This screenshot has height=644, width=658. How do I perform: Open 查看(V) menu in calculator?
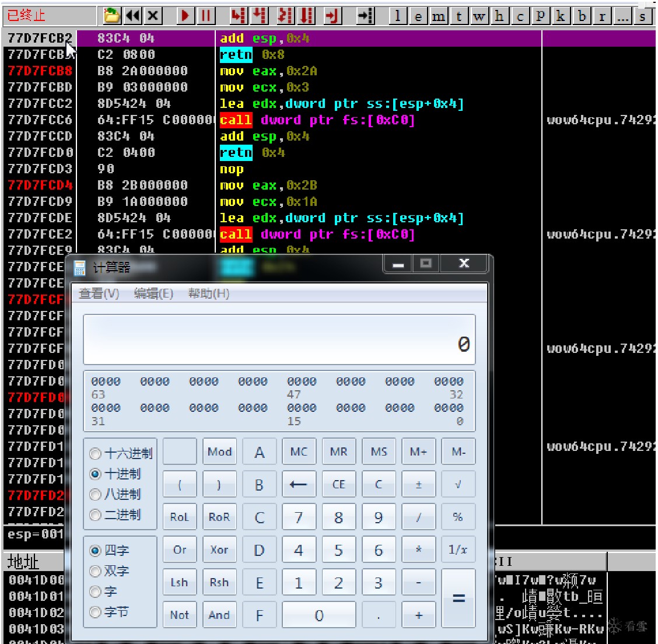pos(99,293)
